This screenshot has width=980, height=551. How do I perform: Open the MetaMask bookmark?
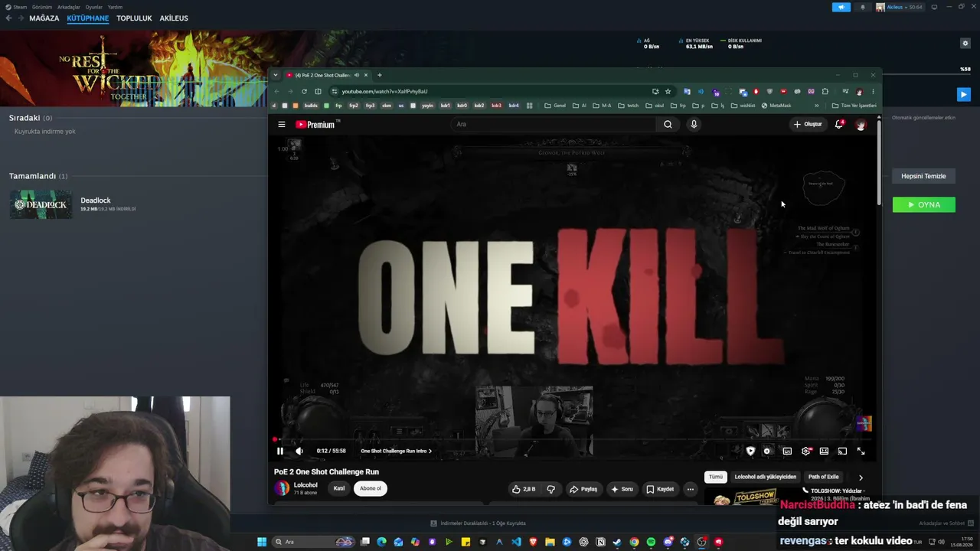point(776,106)
